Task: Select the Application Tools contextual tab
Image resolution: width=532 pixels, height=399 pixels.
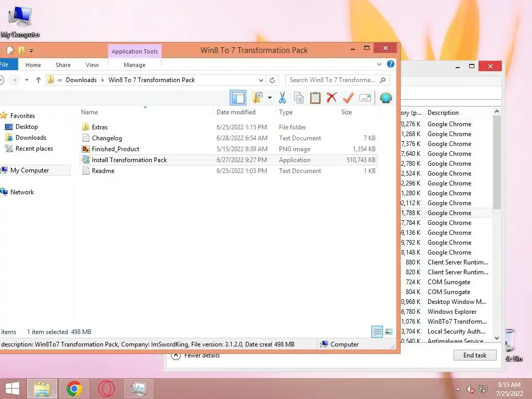Action: point(135,51)
